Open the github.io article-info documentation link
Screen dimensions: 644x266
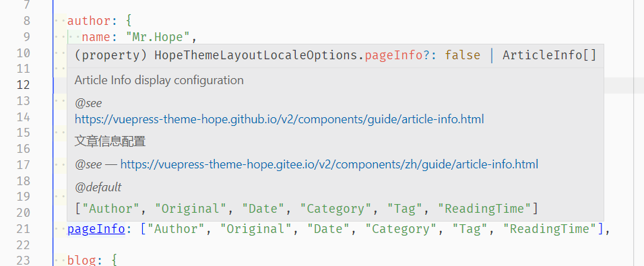pyautogui.click(x=279, y=119)
